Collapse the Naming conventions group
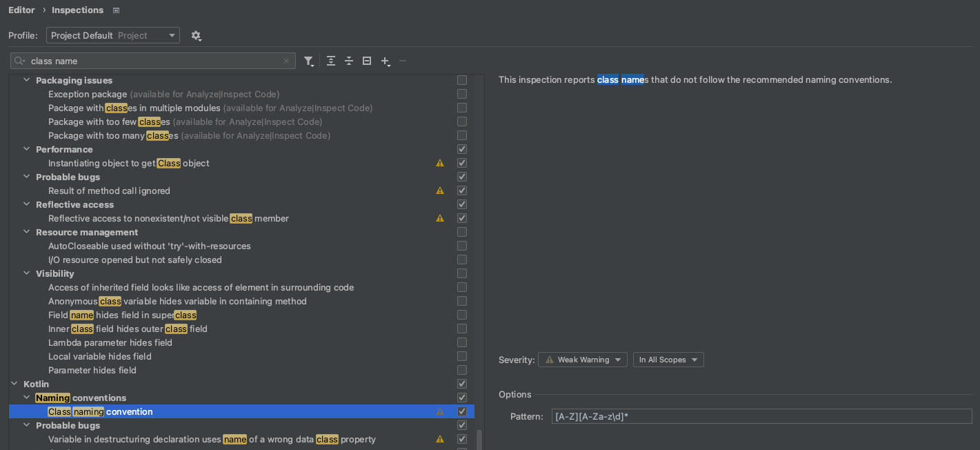This screenshot has width=980, height=450. pos(27,398)
